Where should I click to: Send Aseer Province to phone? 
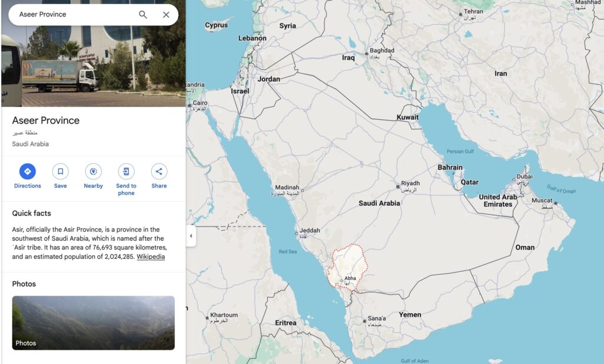pos(126,172)
